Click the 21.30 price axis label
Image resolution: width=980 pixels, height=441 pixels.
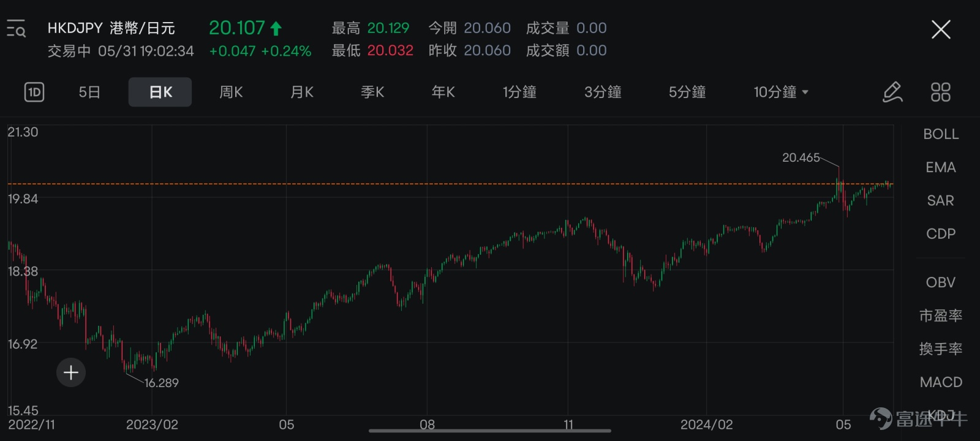pyautogui.click(x=23, y=132)
